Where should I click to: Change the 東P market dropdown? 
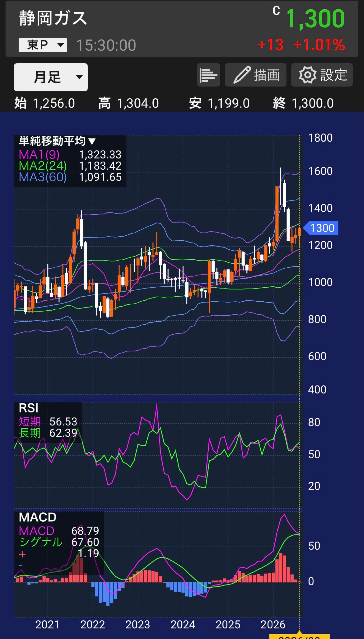tap(43, 45)
